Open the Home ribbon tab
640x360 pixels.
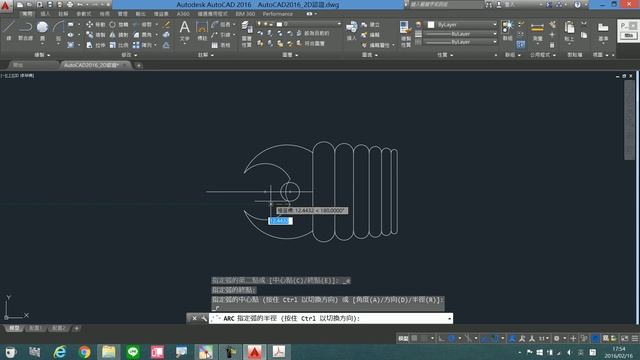[x=27, y=14]
